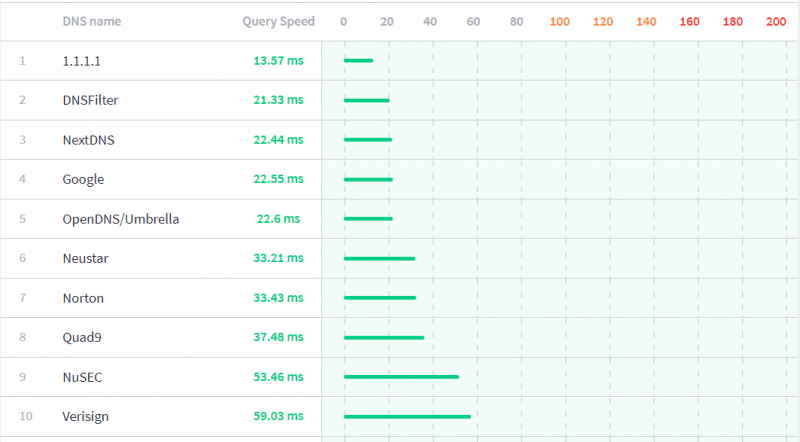
Task: Click the 53.46 ms query speed value
Action: click(x=279, y=377)
